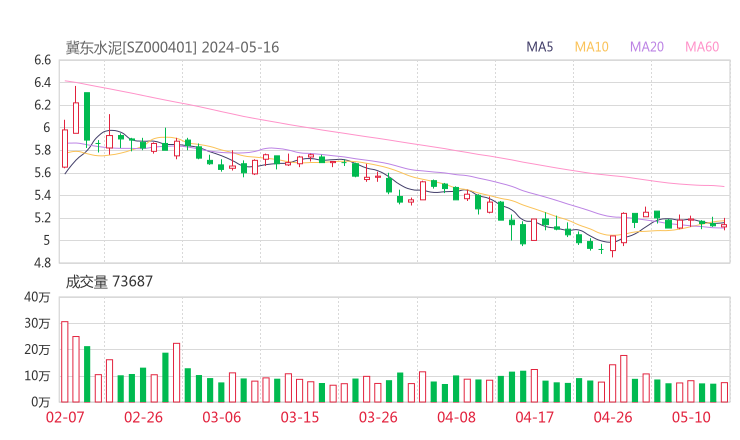The image size is (740, 440).
Task: Click the 40万 volume axis label
Action: pyautogui.click(x=37, y=297)
